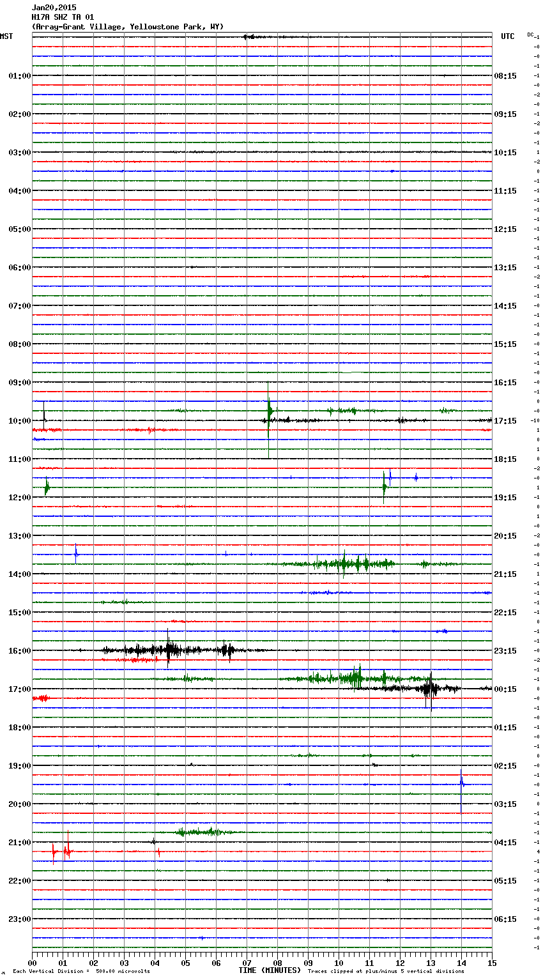Click the 20:15 UTC time label

tap(505, 536)
